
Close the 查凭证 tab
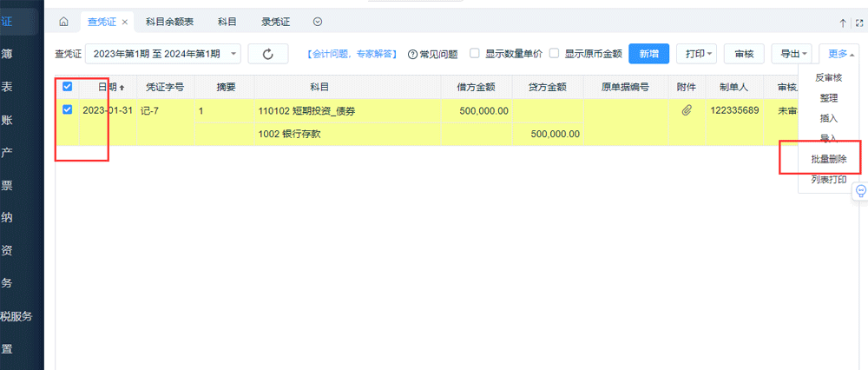point(125,22)
